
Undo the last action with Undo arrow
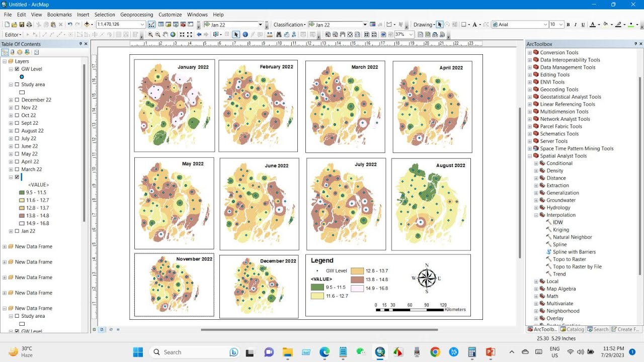(x=70, y=24)
